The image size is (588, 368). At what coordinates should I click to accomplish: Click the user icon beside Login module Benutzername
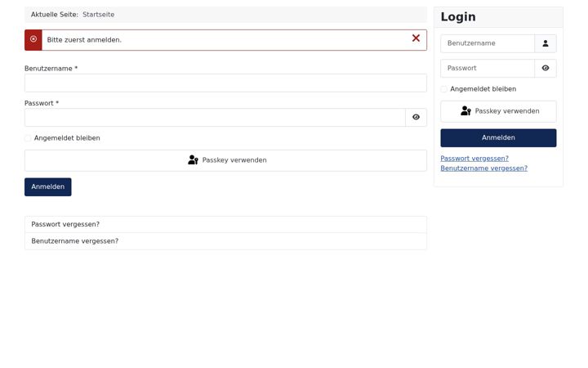point(546,43)
